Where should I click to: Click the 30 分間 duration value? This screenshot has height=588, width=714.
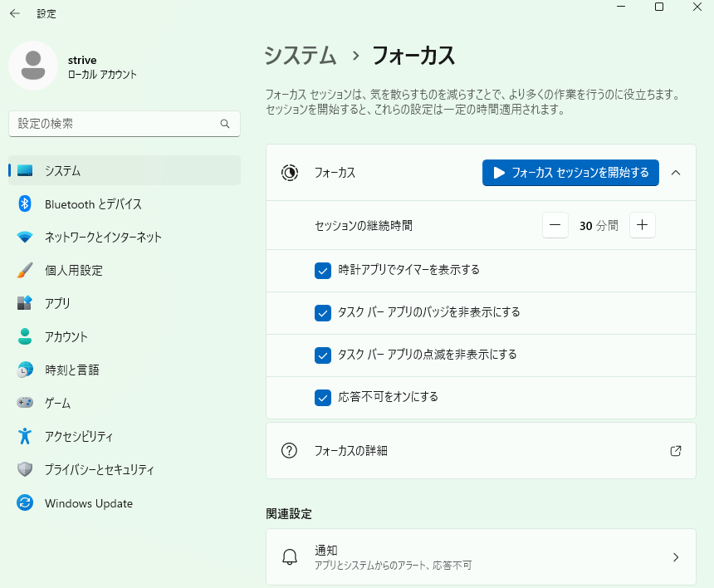[x=599, y=225]
